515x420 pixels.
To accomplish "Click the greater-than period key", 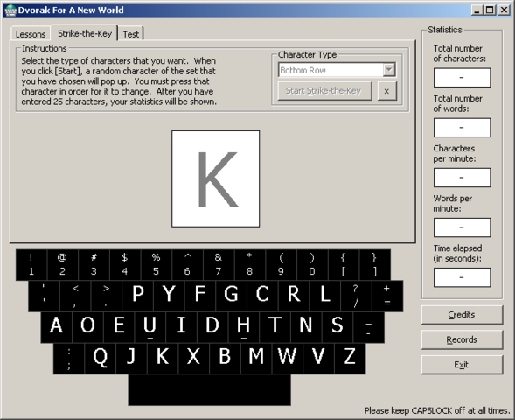I will (x=107, y=296).
